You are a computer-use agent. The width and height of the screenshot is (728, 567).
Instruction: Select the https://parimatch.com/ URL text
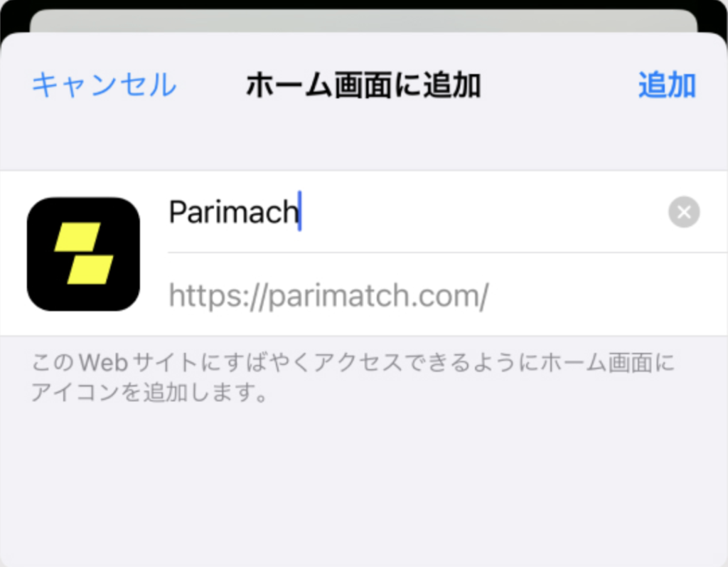[x=328, y=295]
